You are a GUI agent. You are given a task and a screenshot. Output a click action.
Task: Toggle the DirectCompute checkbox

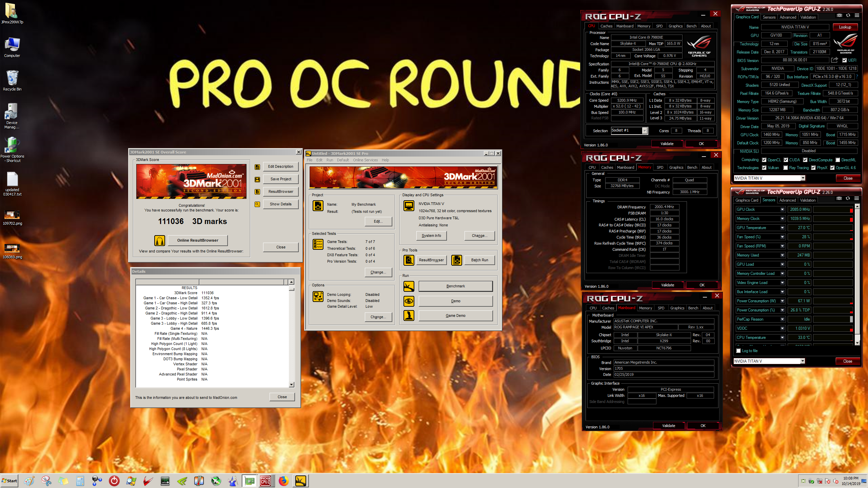(805, 160)
